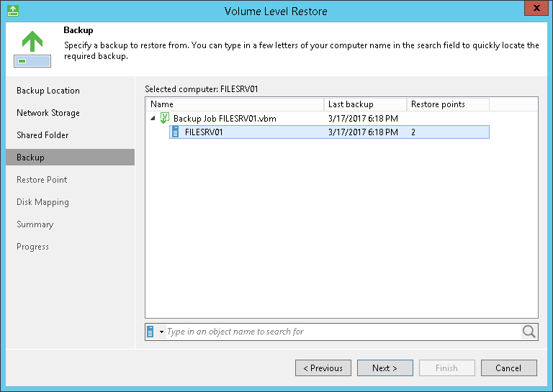The image size is (553, 392).
Task: Sort by the Last backup column
Action: click(x=364, y=104)
